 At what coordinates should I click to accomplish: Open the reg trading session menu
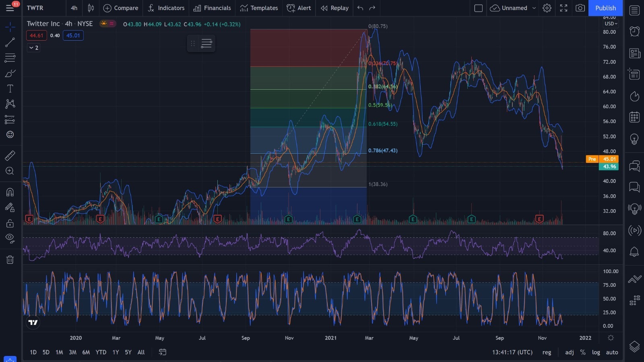547,352
